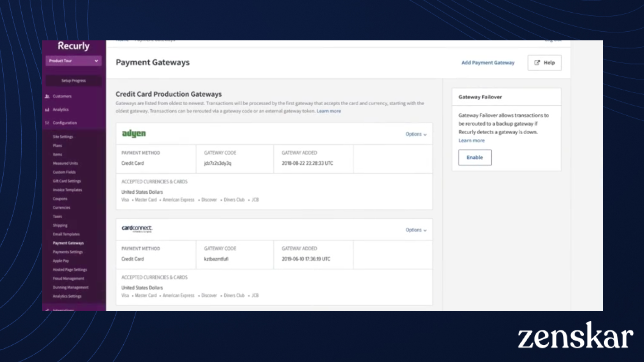This screenshot has height=362, width=644.
Task: Click the Help button
Action: (544, 63)
